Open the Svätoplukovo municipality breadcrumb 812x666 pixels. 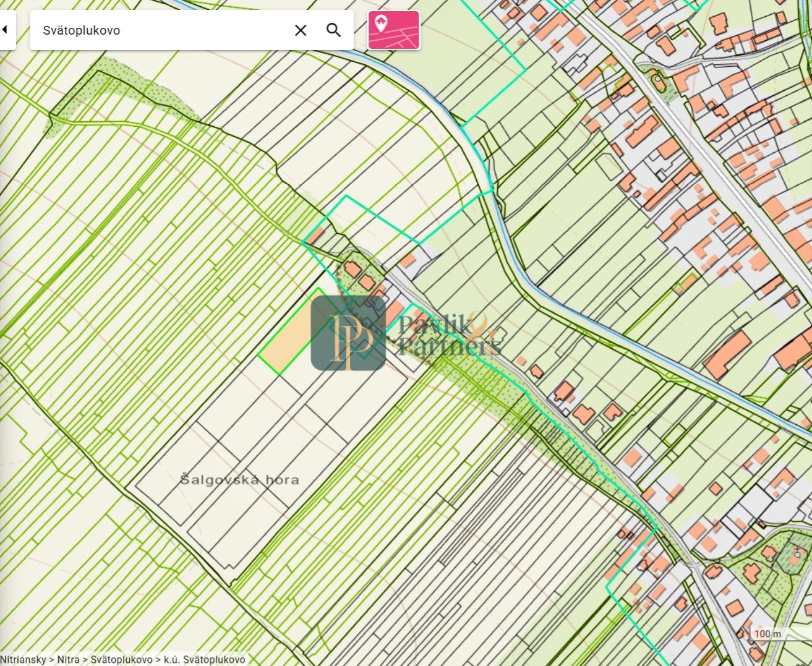point(121,660)
